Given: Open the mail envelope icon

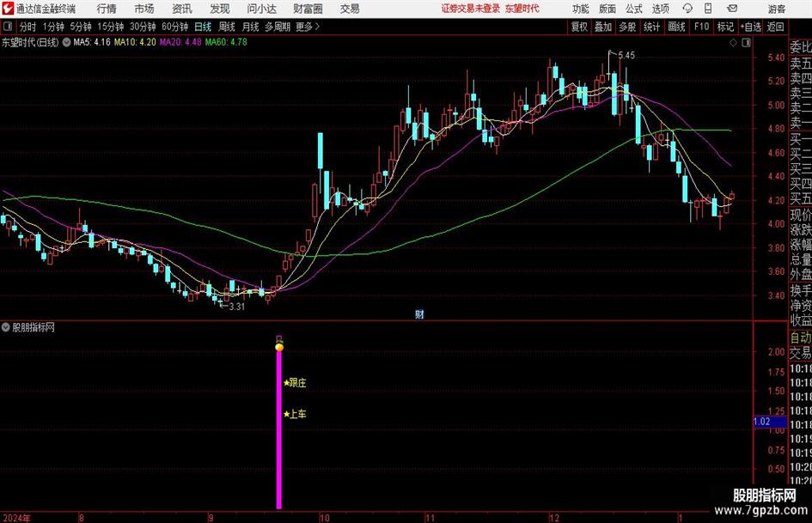Looking at the screenshot, I should [732, 9].
